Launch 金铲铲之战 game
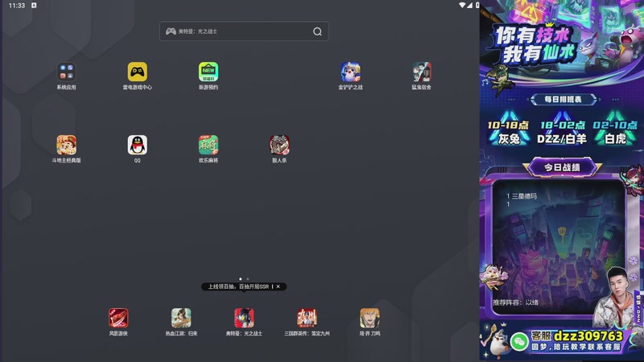 350,72
